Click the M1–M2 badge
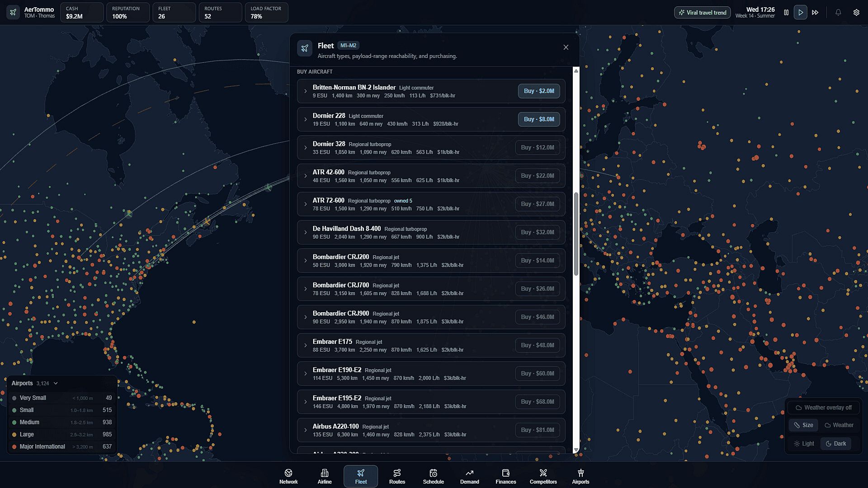Viewport: 868px width, 488px height. (348, 46)
